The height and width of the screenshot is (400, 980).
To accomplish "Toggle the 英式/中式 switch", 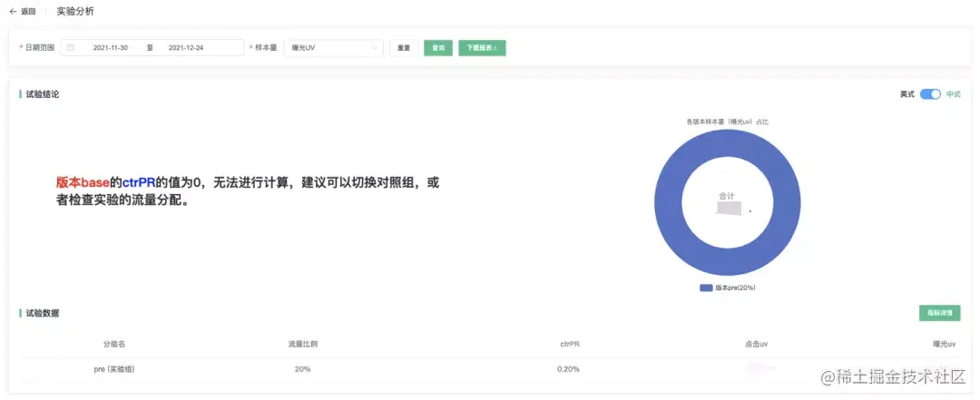I will point(930,94).
